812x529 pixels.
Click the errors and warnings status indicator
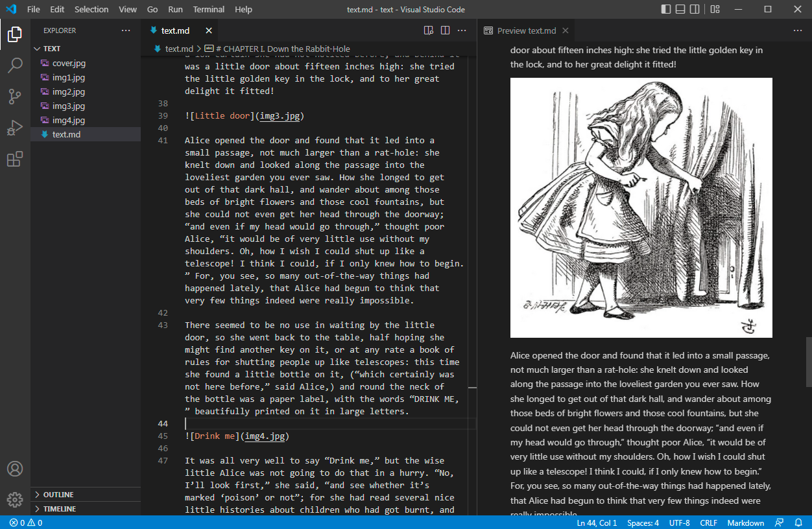[x=26, y=523]
